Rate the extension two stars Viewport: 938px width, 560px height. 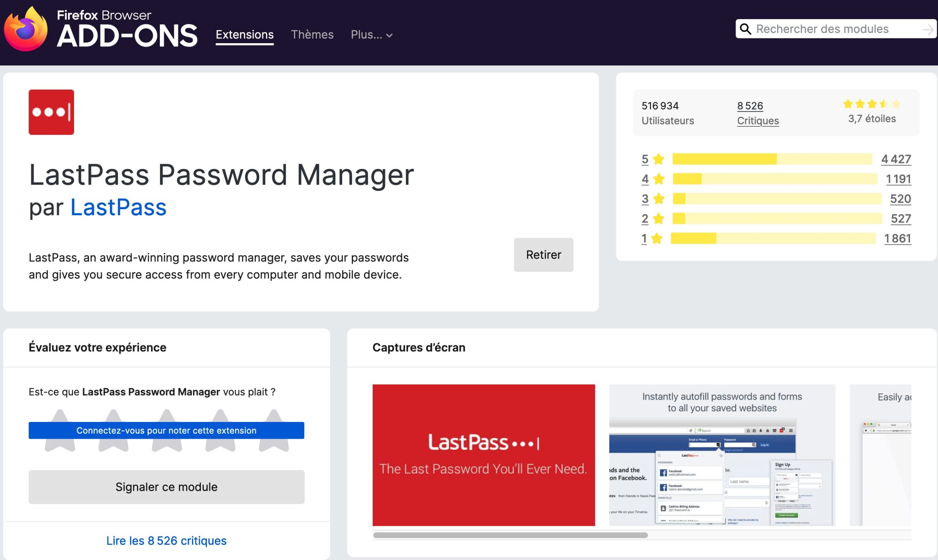point(113,430)
